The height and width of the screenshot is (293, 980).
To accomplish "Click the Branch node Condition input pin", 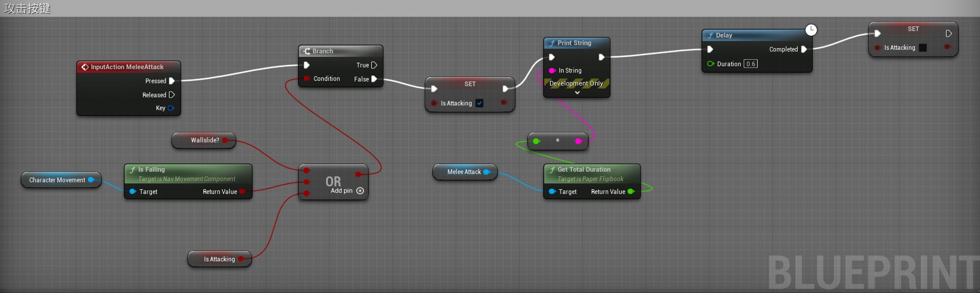I will tap(307, 79).
